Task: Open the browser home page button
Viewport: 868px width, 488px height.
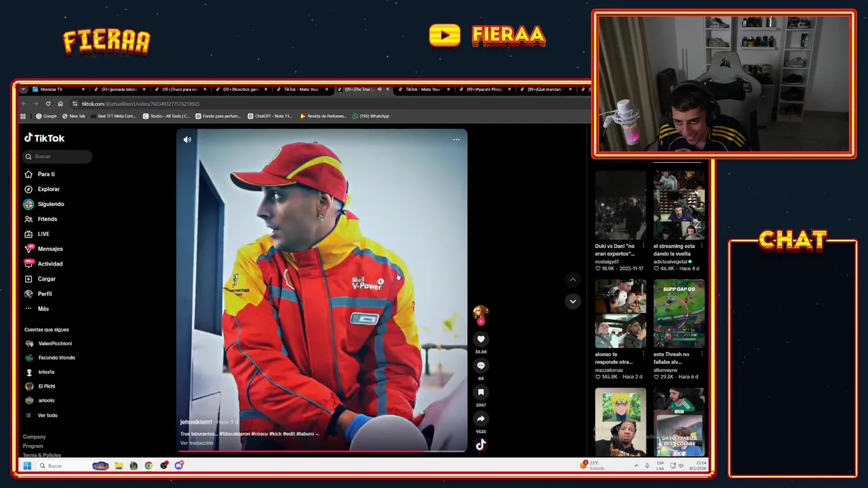Action: pos(60,104)
